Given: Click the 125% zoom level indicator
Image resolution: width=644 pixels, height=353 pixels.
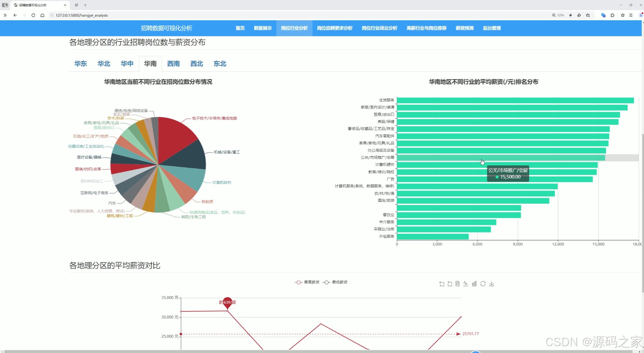Looking at the screenshot, I should (x=558, y=15).
